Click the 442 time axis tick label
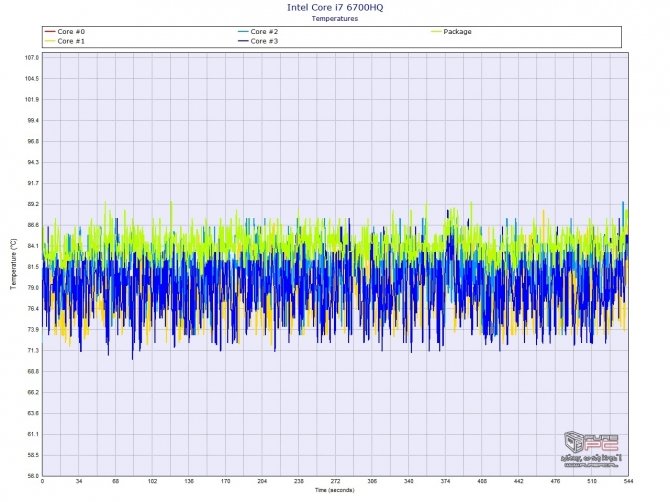 519,481
